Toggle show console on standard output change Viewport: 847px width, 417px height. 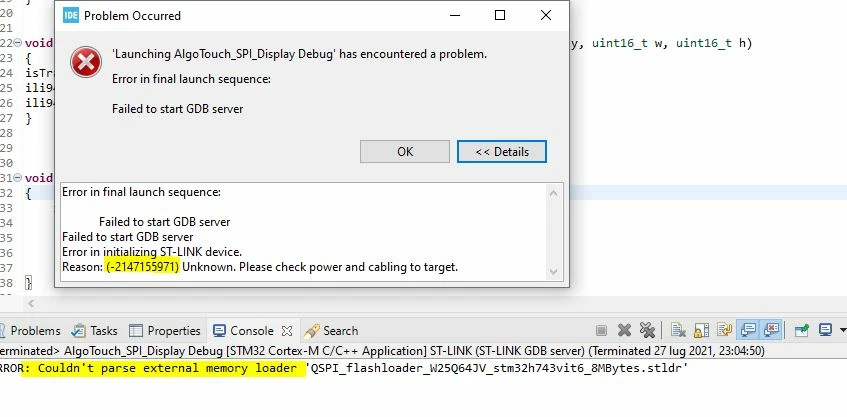pyautogui.click(x=748, y=330)
